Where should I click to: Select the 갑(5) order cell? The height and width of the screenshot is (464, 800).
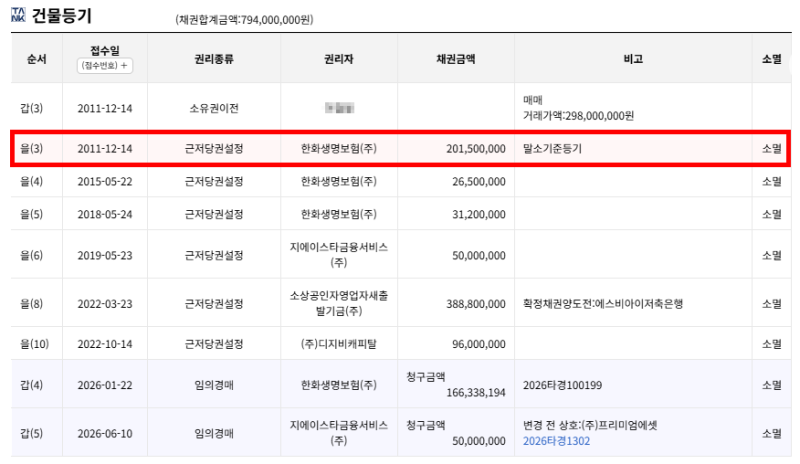31,433
